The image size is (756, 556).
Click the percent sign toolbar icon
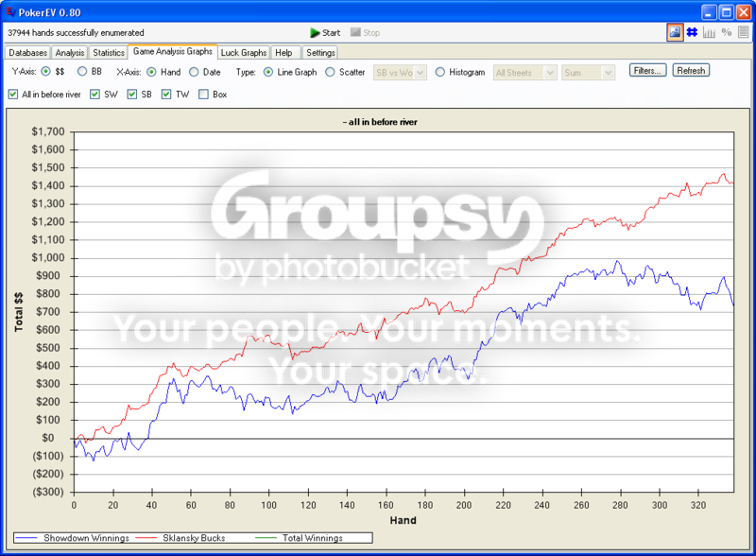pyautogui.click(x=727, y=32)
